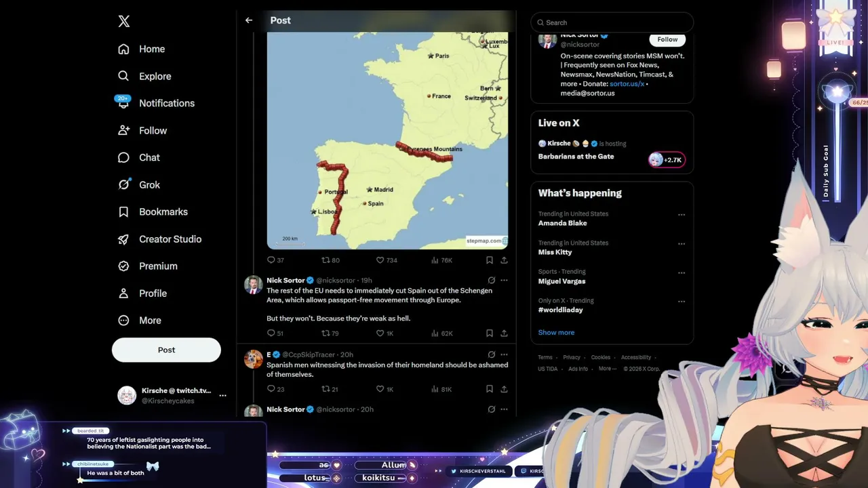Image resolution: width=868 pixels, height=488 pixels.
Task: Repost the CcpSkipTracer post with 21 reposts
Action: 330,389
